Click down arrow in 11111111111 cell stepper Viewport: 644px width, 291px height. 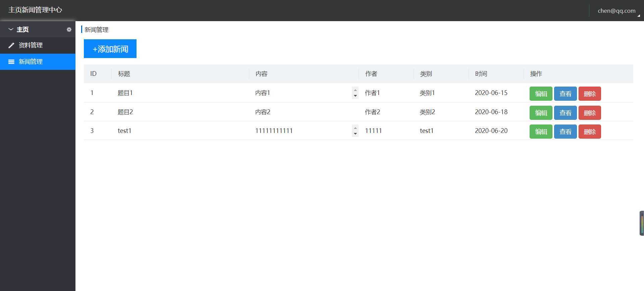[x=355, y=134]
